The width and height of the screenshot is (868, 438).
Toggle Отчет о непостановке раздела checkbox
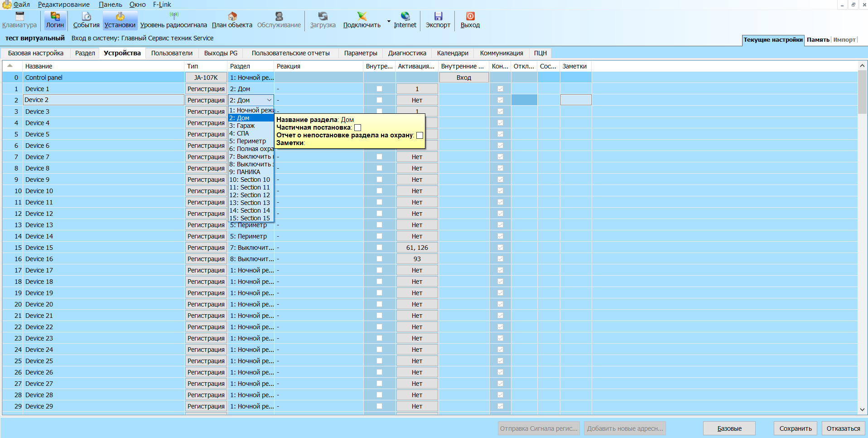coord(420,136)
